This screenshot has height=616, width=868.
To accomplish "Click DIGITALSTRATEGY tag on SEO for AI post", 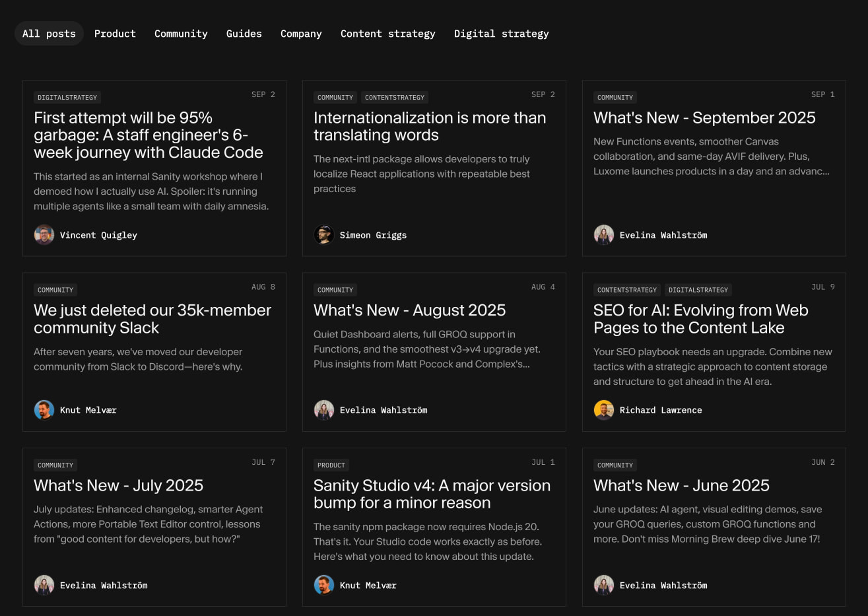I will pos(698,290).
